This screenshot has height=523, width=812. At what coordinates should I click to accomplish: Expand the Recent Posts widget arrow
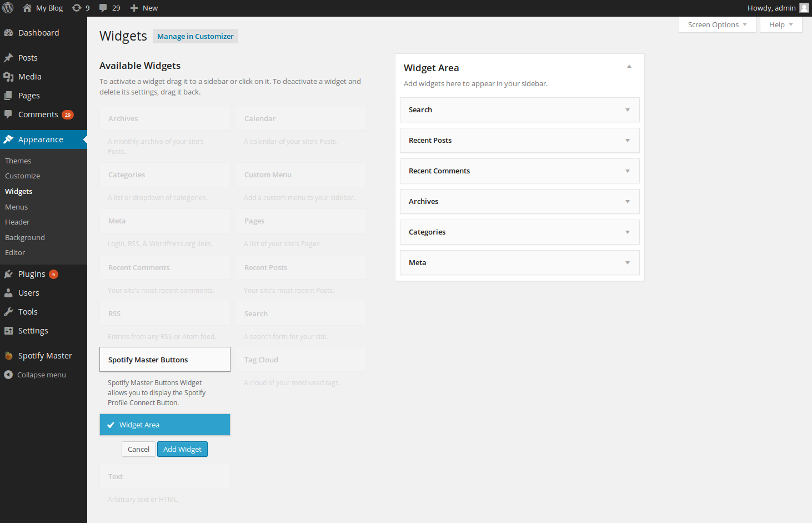[628, 141]
